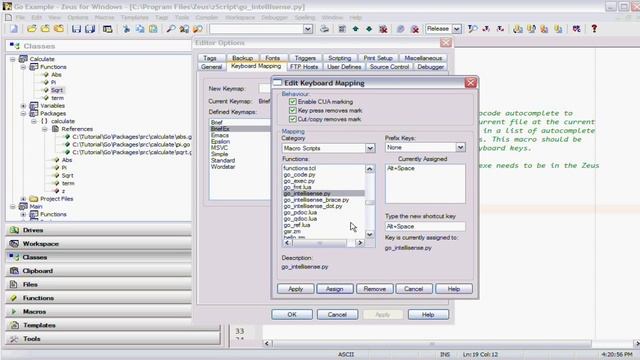Screen dimensions: 640x360
Task: Open the Release configuration dropdown in toolbar
Action: pyautogui.click(x=457, y=29)
